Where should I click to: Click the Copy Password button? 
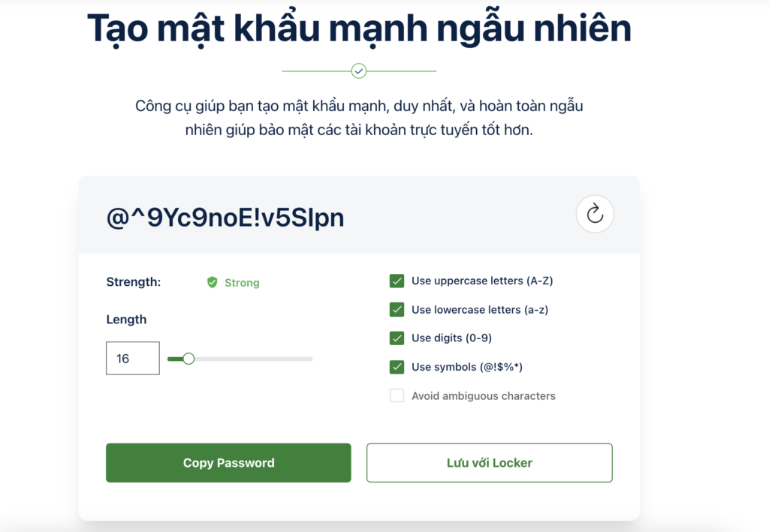[228, 463]
